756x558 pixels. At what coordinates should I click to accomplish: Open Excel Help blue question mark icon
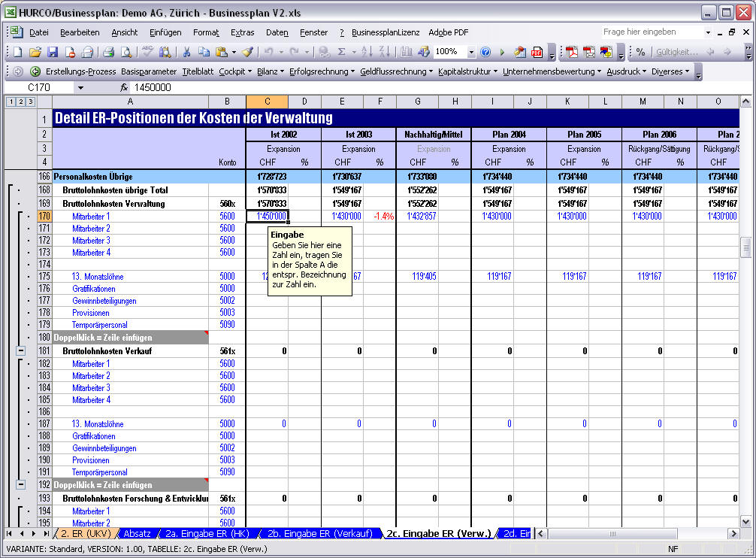pos(486,52)
